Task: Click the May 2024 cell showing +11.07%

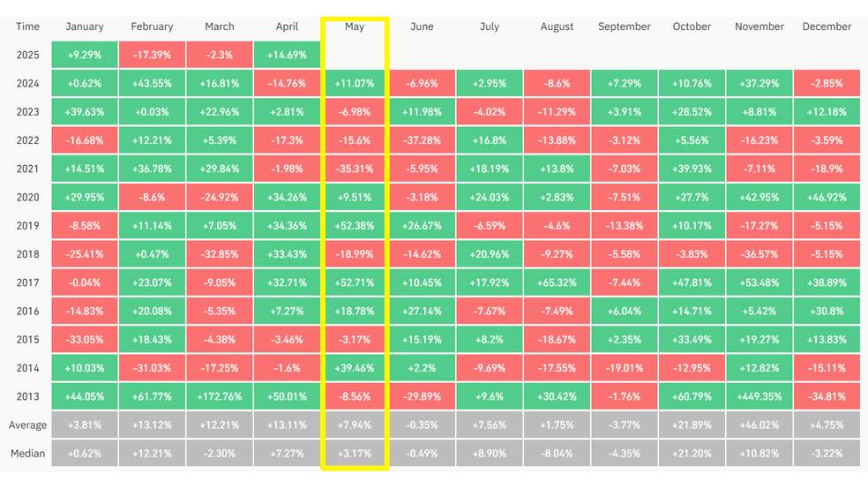Action: pyautogui.click(x=355, y=84)
